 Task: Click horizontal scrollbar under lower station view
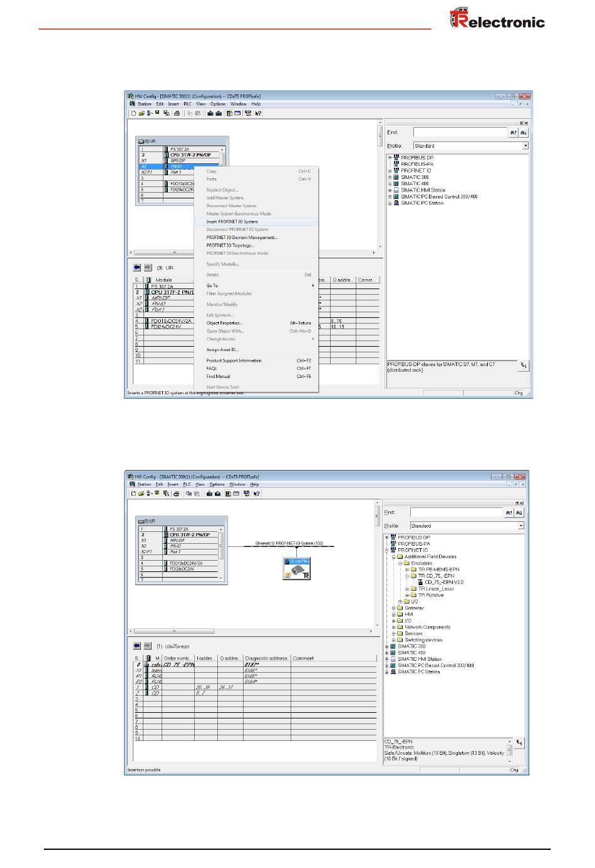[251, 631]
